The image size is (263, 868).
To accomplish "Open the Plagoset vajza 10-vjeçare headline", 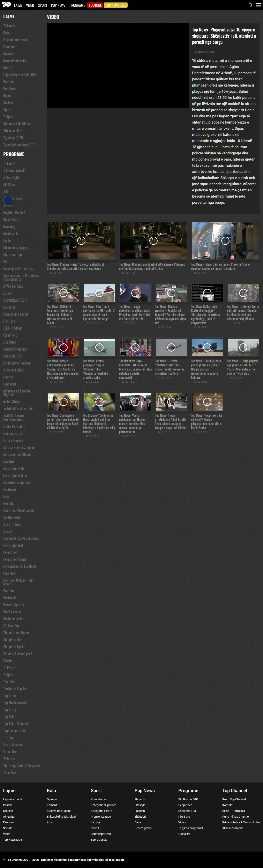I will pos(224,36).
